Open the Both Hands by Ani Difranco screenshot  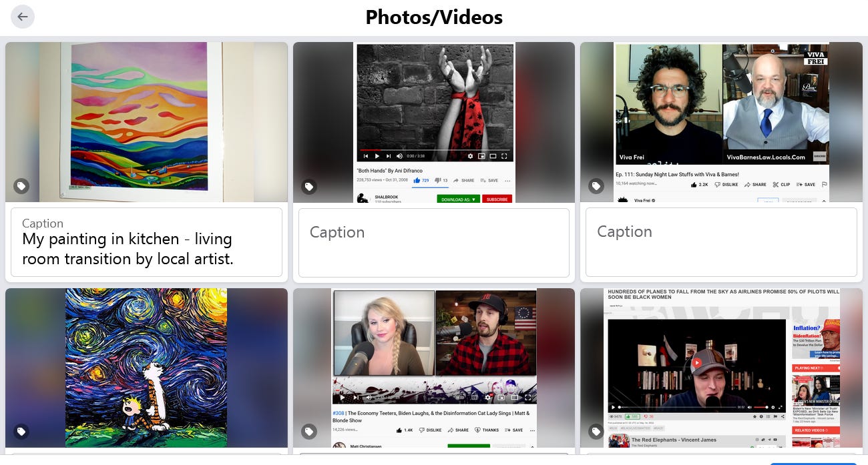(433, 122)
